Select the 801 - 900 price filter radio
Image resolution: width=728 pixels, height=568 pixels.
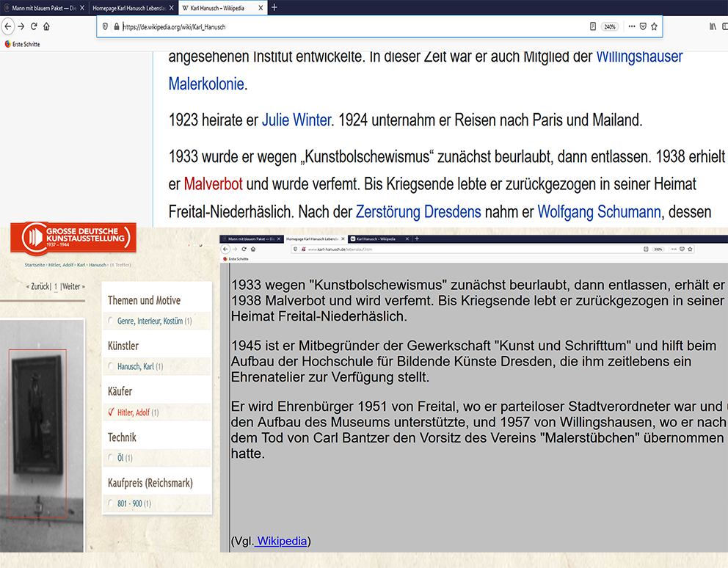112,504
